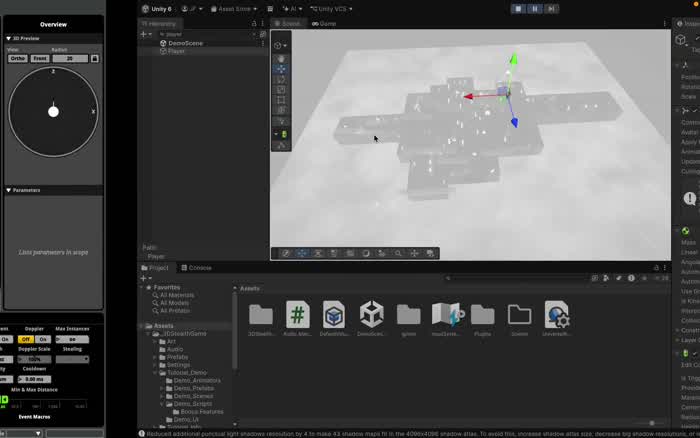Switch to the Game tab

click(x=324, y=23)
